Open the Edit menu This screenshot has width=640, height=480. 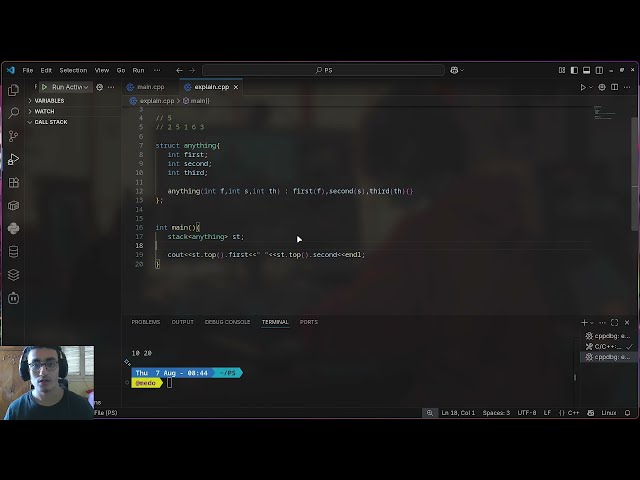pyautogui.click(x=46, y=70)
